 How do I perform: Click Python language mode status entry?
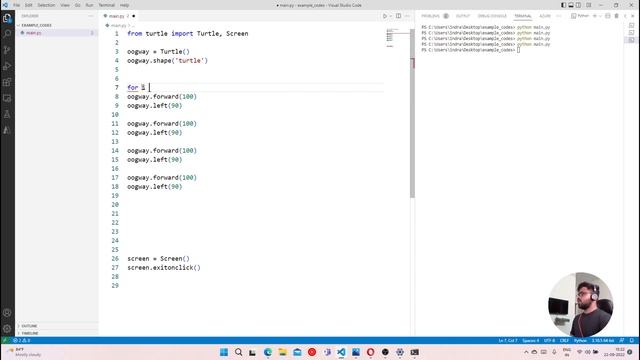click(x=580, y=340)
